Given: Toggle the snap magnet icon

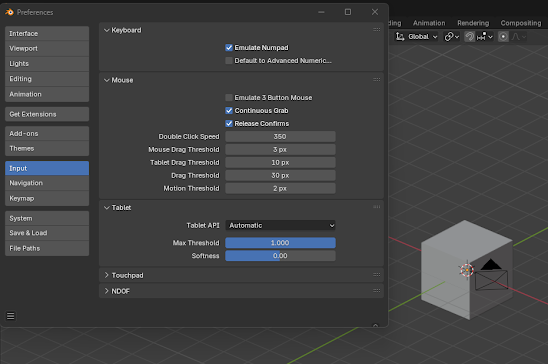Looking at the screenshot, I should (x=469, y=37).
